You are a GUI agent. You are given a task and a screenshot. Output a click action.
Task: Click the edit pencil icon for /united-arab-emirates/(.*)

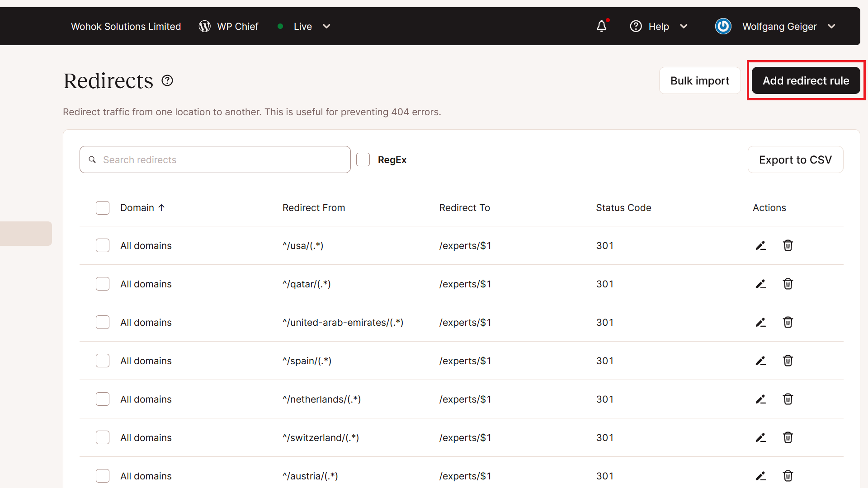pos(761,322)
